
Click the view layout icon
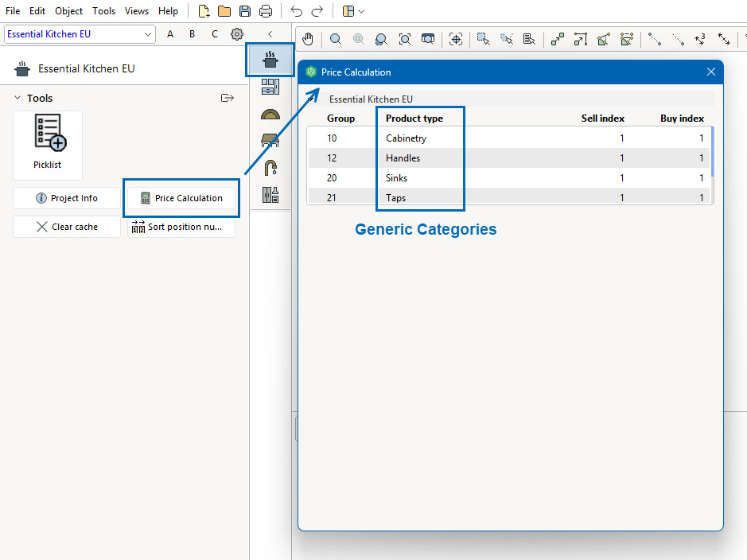click(x=348, y=11)
